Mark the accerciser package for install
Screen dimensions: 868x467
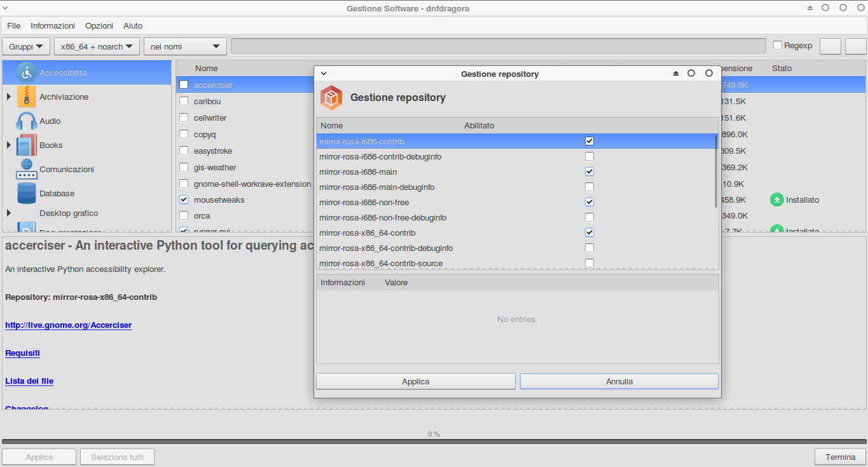pos(184,85)
